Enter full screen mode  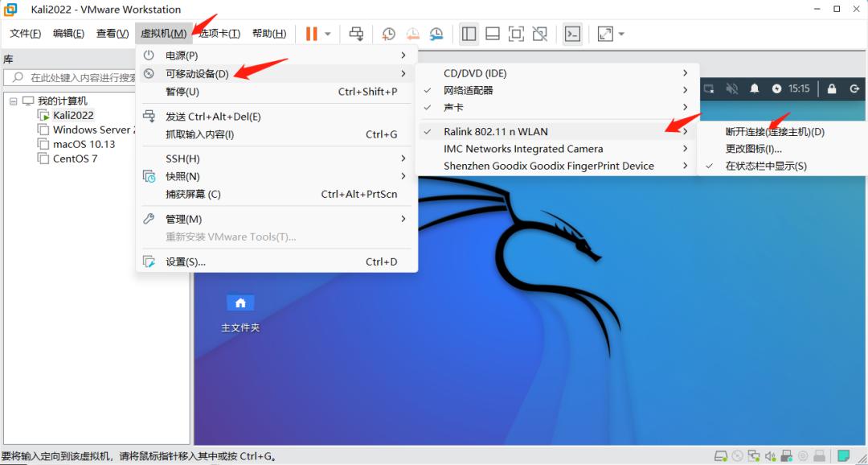click(x=516, y=34)
